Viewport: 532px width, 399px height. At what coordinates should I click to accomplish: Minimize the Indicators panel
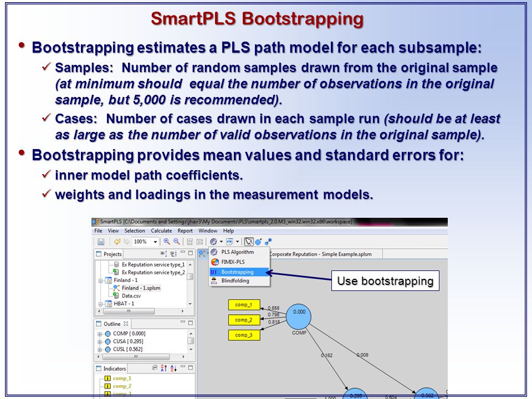click(x=183, y=367)
